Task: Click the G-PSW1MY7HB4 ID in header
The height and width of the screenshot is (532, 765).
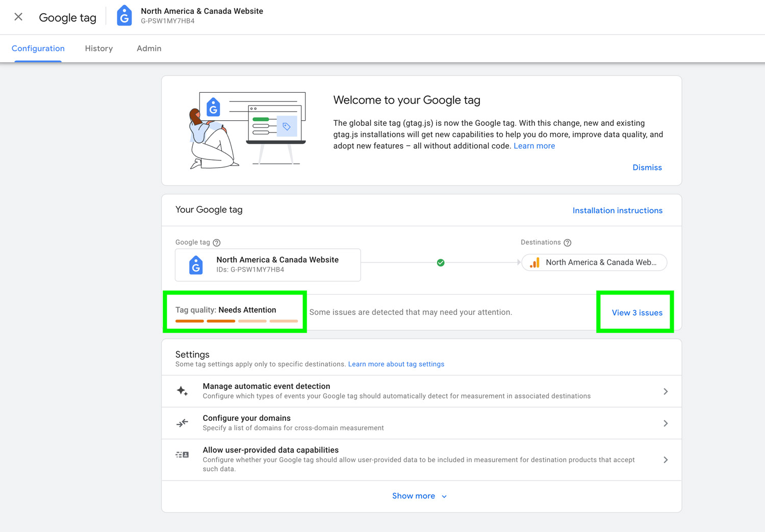Action: (168, 21)
